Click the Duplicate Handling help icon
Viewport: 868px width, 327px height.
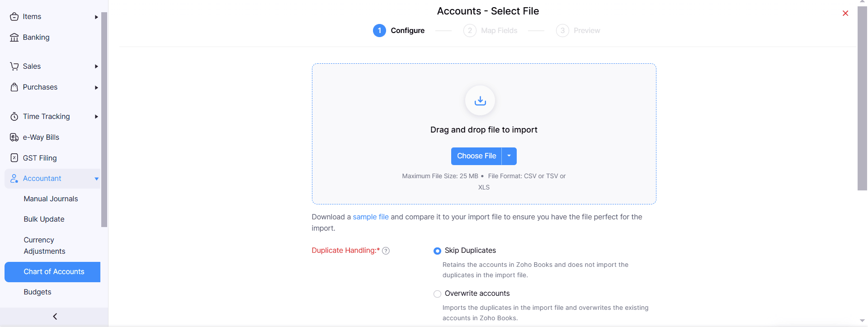[x=386, y=251]
